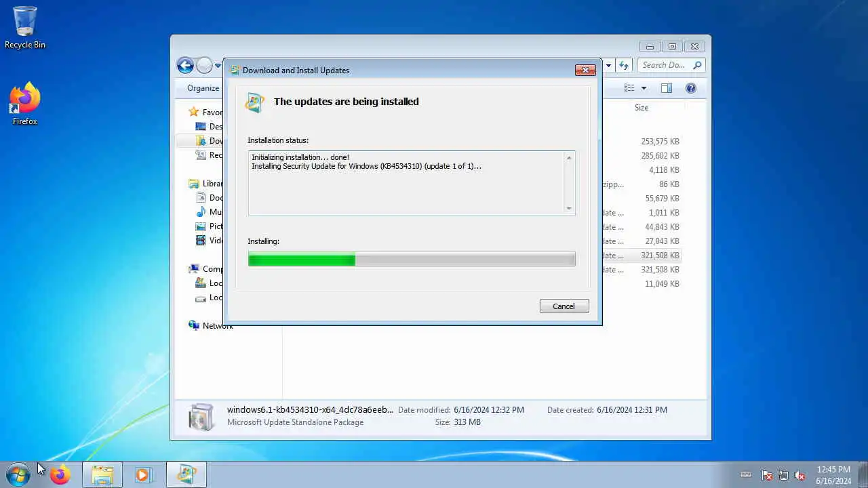The image size is (868, 488).
Task: Click the 4,118 KB size cell
Action: (x=664, y=170)
